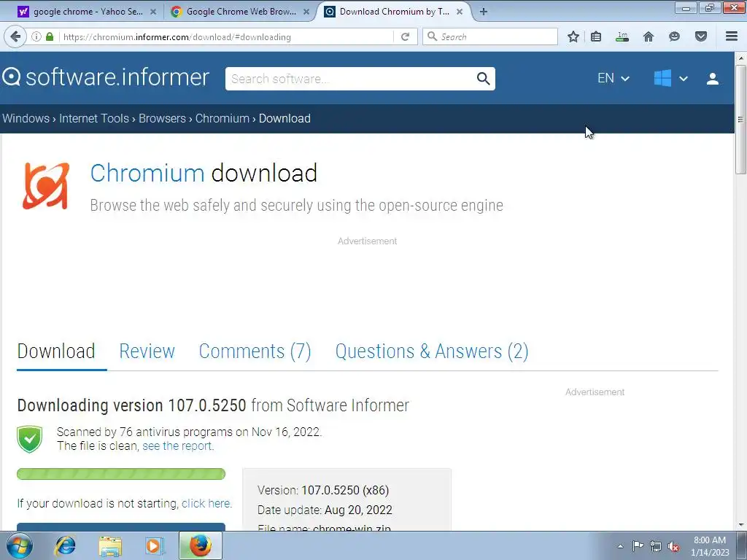Bookmark this page with the star icon
747x560 pixels.
click(573, 36)
